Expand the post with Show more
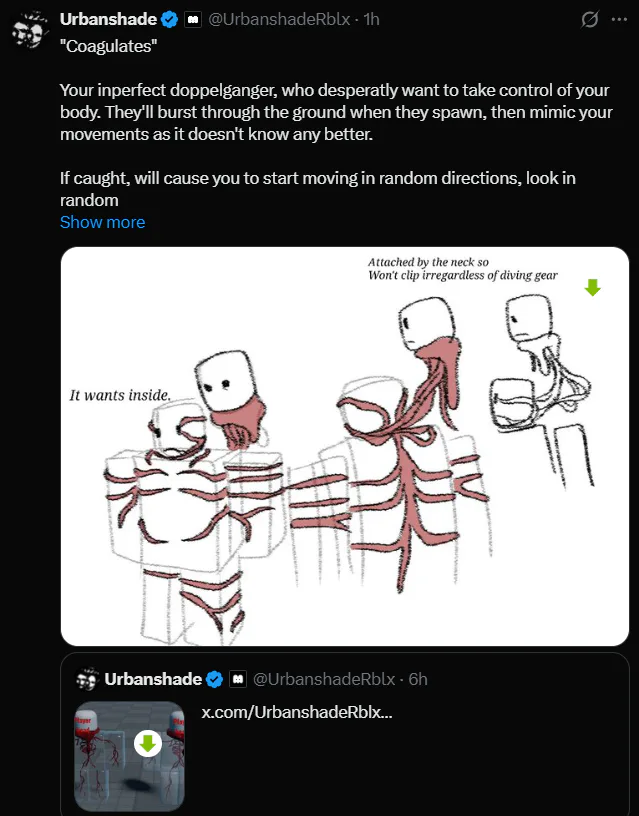The image size is (639, 816). tap(102, 222)
